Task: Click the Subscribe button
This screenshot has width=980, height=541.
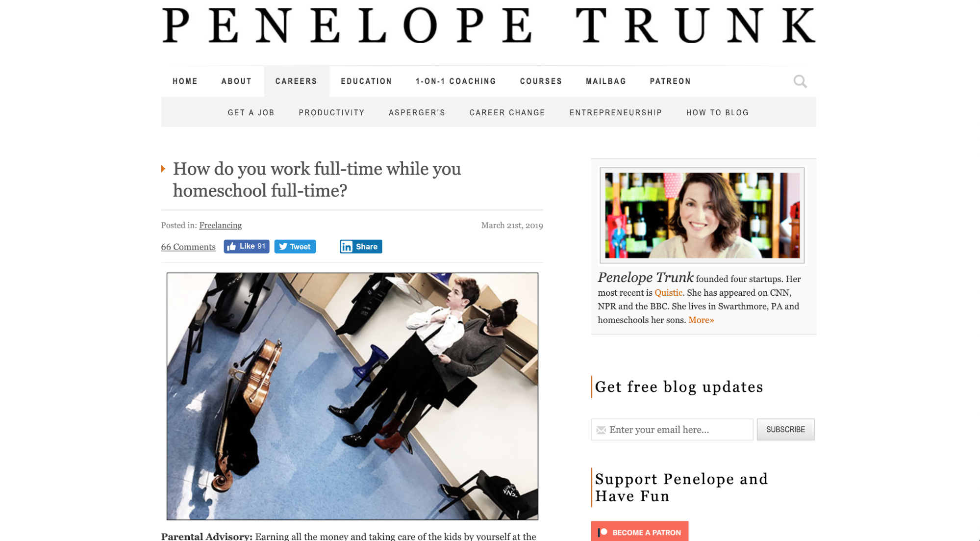Action: click(x=785, y=430)
